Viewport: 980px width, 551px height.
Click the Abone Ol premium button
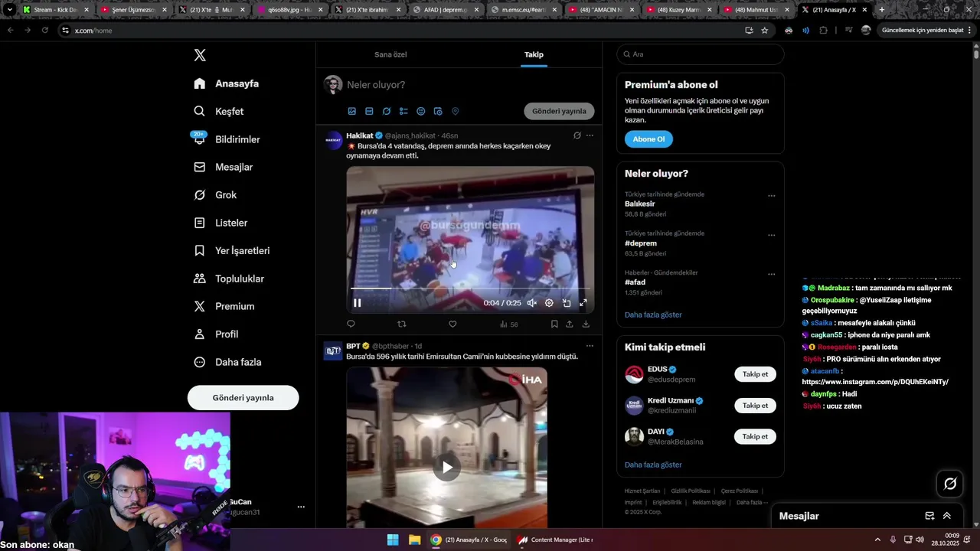click(648, 139)
